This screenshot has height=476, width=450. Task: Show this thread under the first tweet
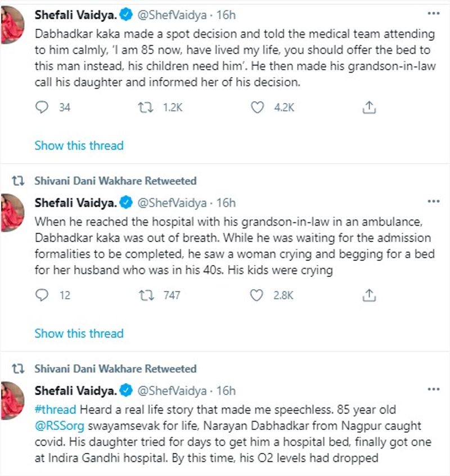point(79,145)
